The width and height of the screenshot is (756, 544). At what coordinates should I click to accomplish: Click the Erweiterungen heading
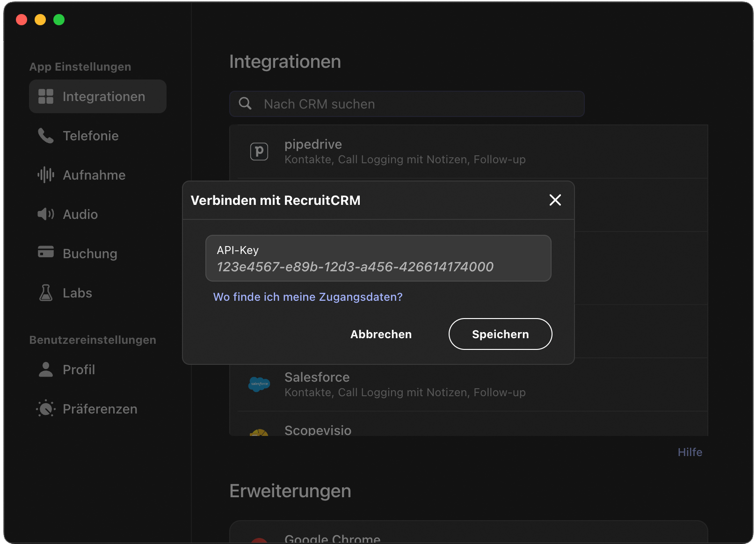point(290,491)
